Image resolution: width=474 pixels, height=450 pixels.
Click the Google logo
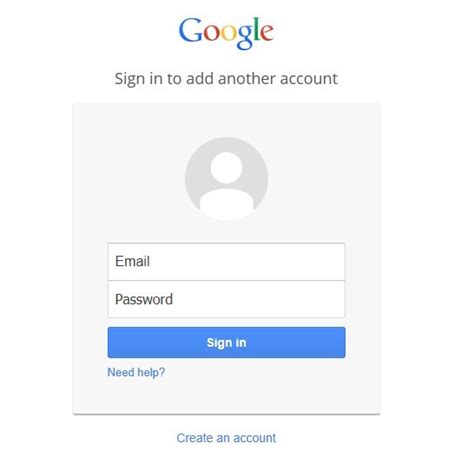[x=226, y=33]
